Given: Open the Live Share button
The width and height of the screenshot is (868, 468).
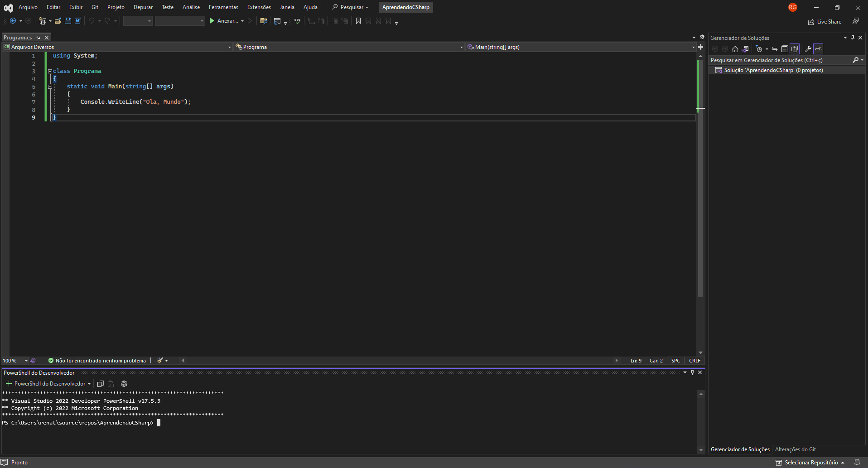Looking at the screenshot, I should 825,22.
